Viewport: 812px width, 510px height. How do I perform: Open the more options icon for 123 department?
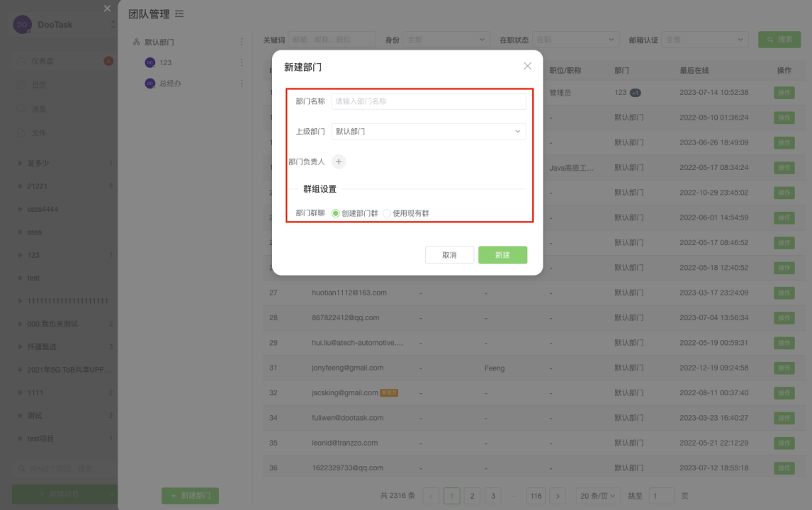click(242, 63)
